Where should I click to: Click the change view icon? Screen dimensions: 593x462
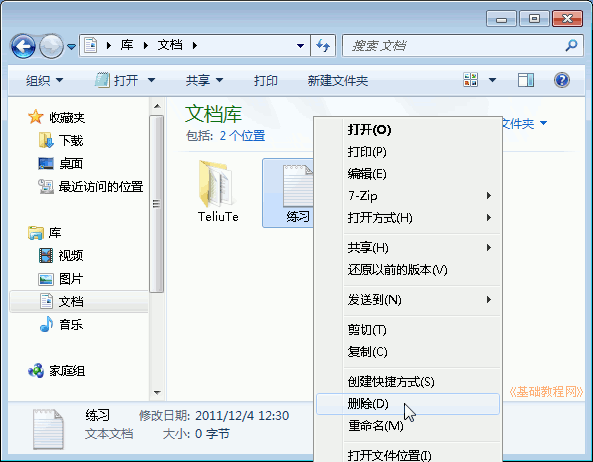tap(470, 80)
